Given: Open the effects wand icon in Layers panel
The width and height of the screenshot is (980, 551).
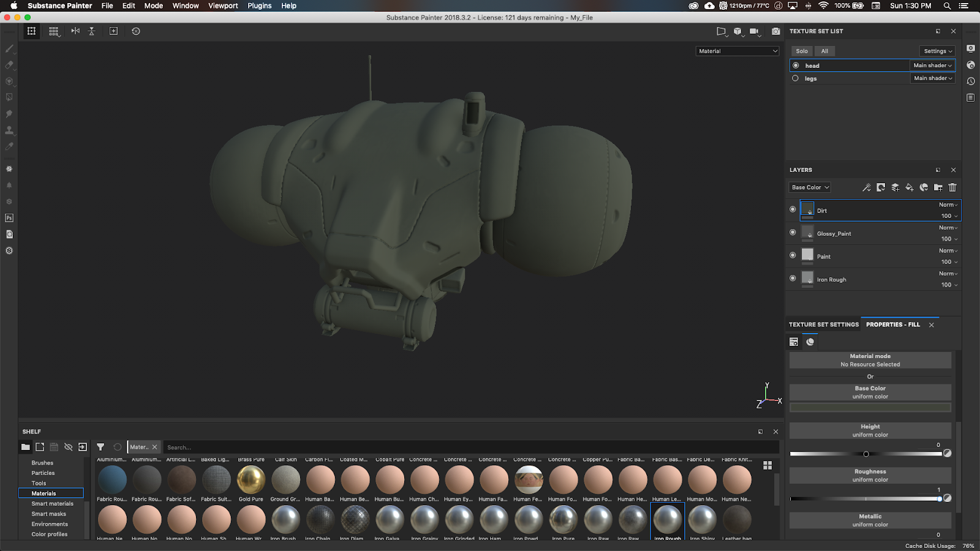Looking at the screenshot, I should [x=867, y=188].
